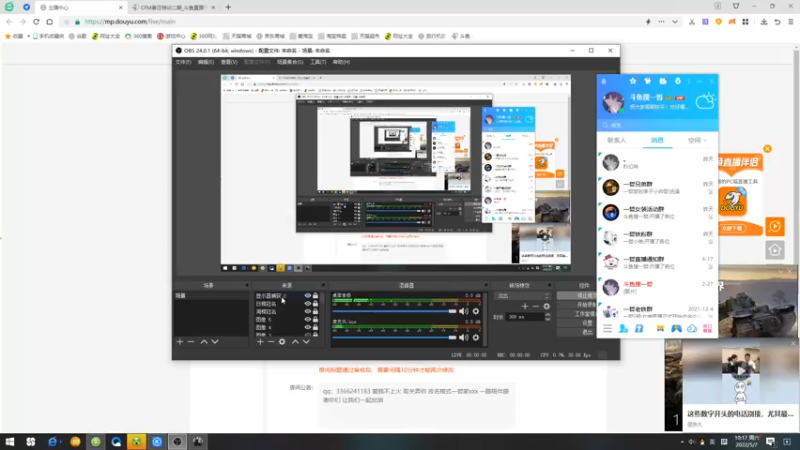The width and height of the screenshot is (800, 450).
Task: Adjust transition duration stepper arrows
Action: pyautogui.click(x=547, y=317)
